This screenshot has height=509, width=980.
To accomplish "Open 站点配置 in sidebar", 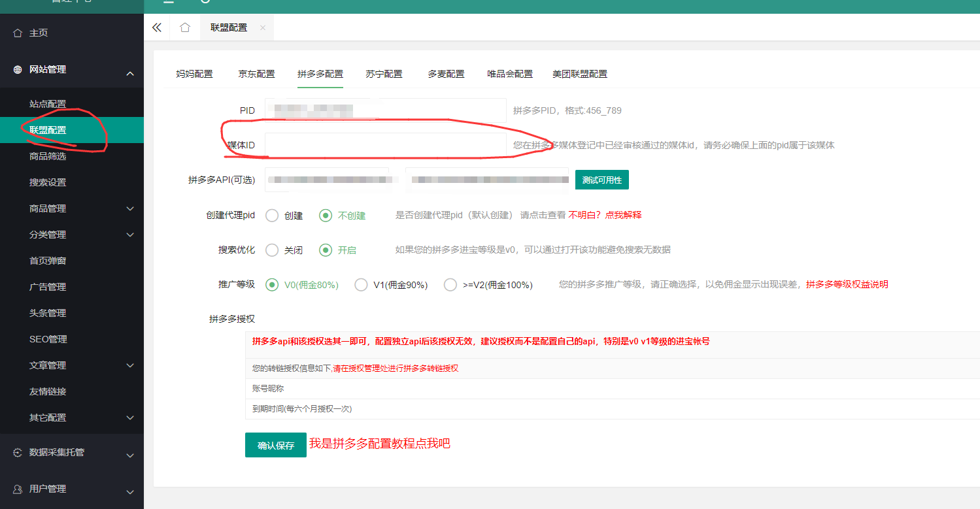I will click(48, 104).
